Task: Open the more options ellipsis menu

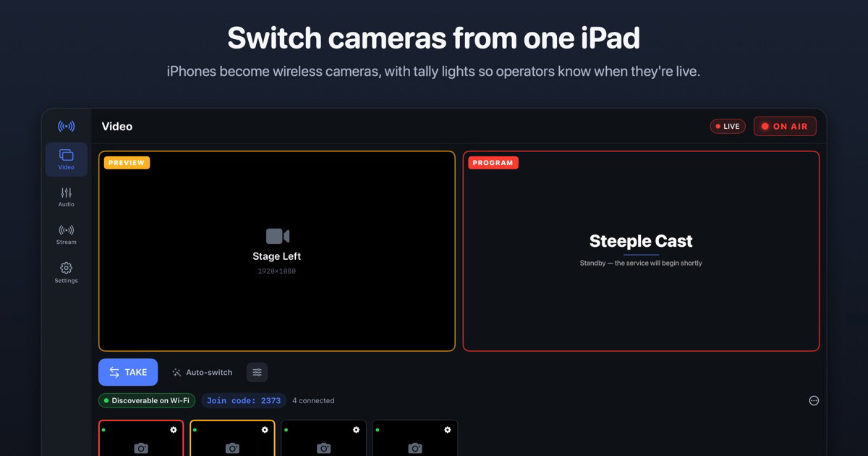Action: point(814,400)
